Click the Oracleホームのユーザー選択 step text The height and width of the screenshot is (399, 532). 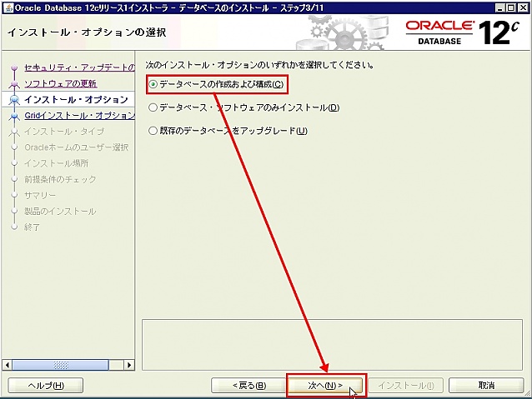tap(77, 147)
